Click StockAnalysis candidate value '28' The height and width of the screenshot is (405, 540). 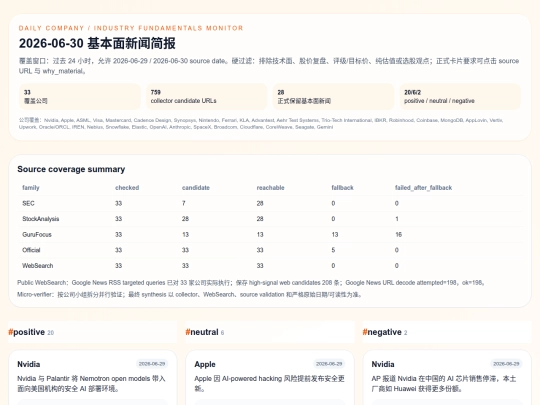tap(185, 219)
